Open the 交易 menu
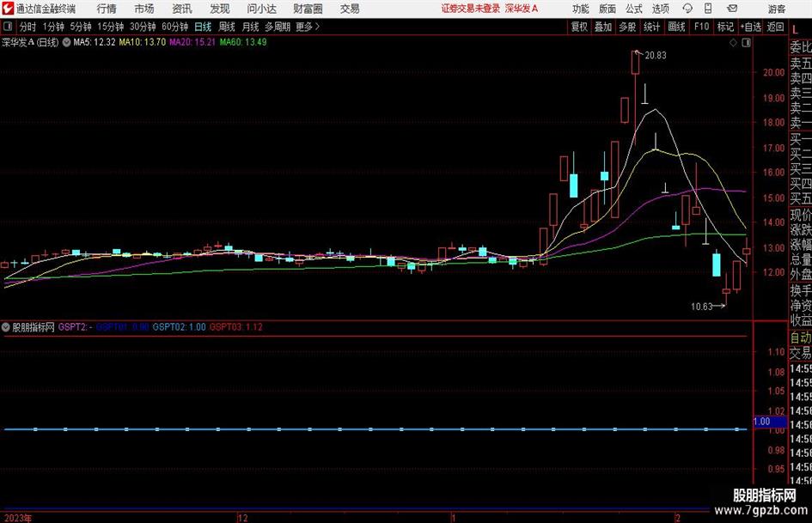This screenshot has width=812, height=523. 350,9
